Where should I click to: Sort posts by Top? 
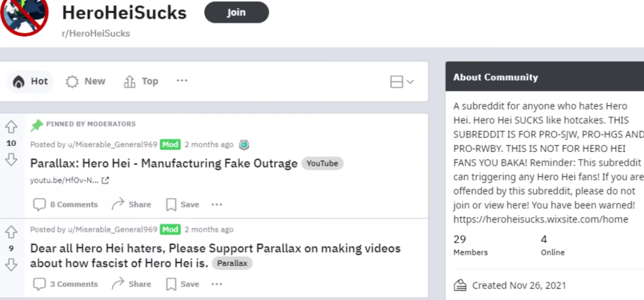point(141,81)
